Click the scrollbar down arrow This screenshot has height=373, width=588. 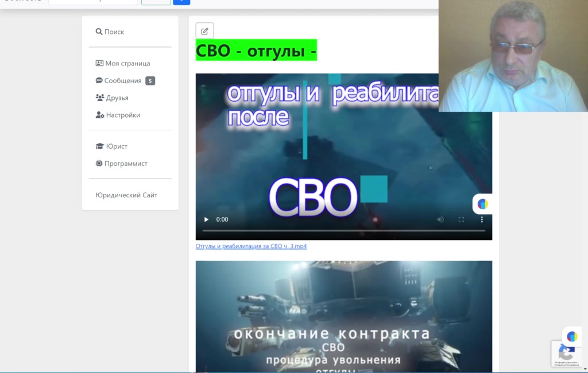click(x=585, y=369)
